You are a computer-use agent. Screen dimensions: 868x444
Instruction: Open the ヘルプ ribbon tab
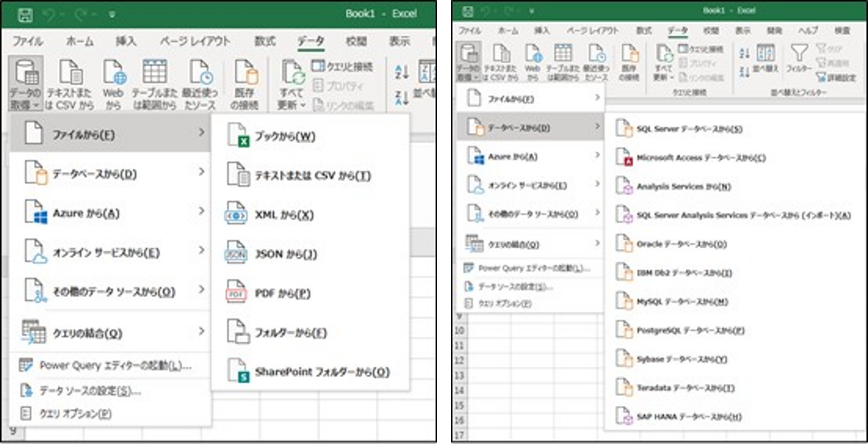click(x=808, y=31)
